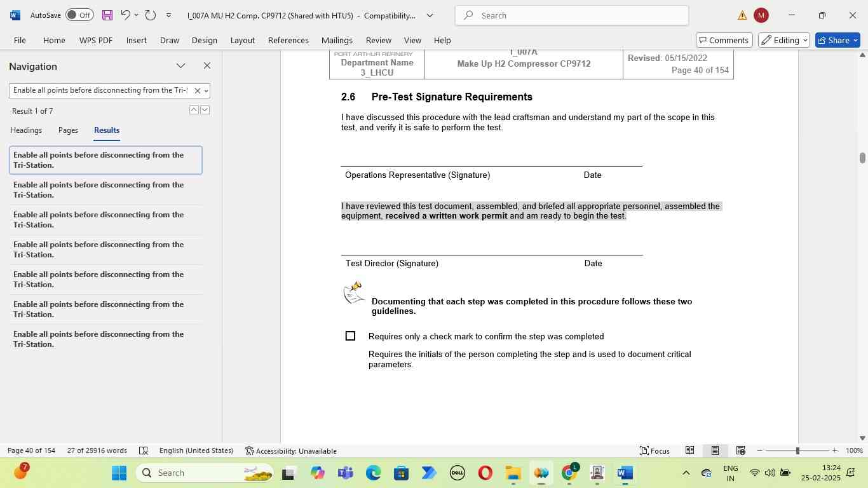Open Microsoft Edge from taskbar
Screen dimensions: 868x488
[x=373, y=473]
